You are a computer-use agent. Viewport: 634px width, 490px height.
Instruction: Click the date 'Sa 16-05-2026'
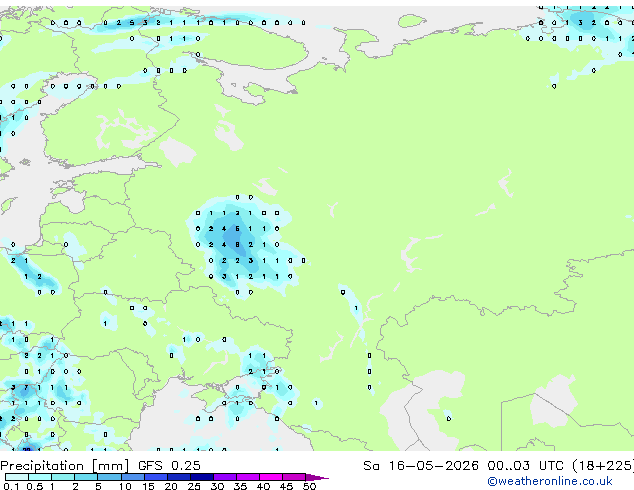coord(421,466)
